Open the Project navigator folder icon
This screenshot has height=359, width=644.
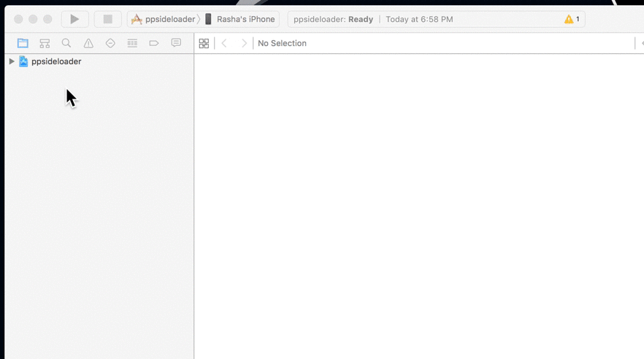pos(23,43)
